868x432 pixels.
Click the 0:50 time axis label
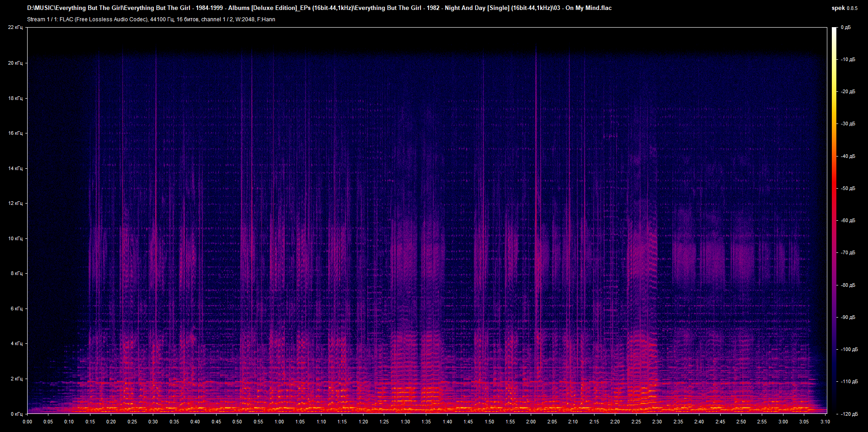[237, 422]
